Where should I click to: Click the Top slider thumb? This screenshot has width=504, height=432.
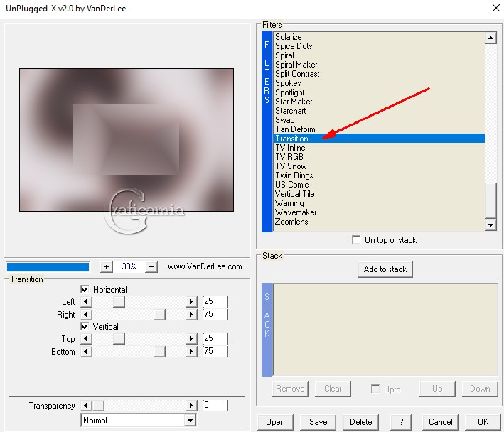coord(119,338)
